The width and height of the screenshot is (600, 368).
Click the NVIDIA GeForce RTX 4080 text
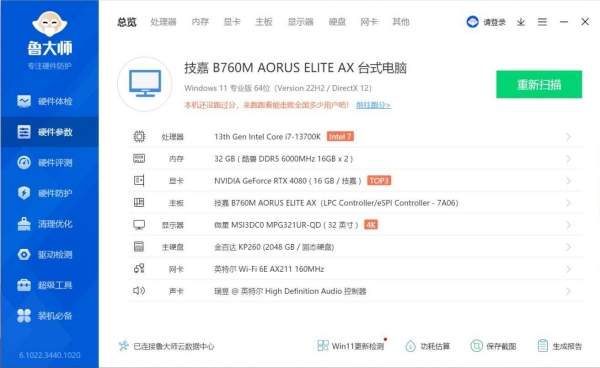288,181
